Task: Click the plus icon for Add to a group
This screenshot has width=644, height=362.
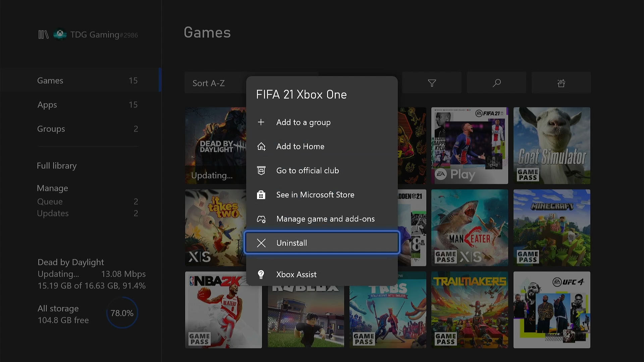Action: tap(261, 122)
